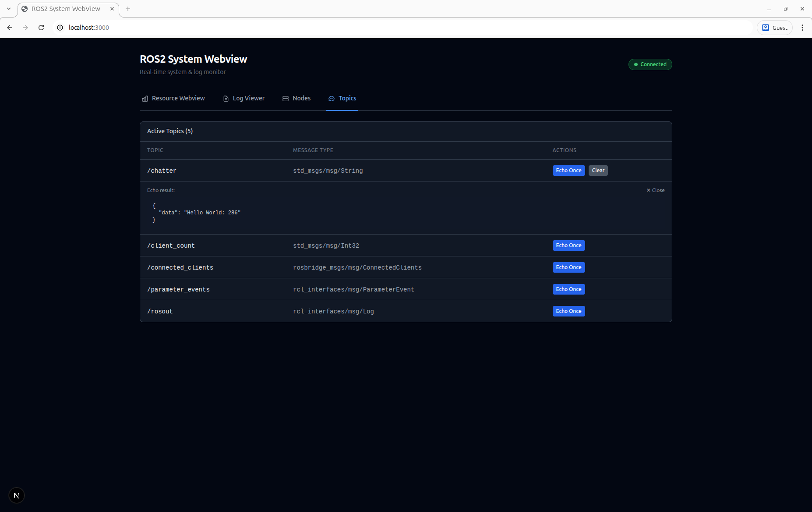Open Chrome's three-dot menu
The height and width of the screenshot is (512, 812).
(x=802, y=27)
